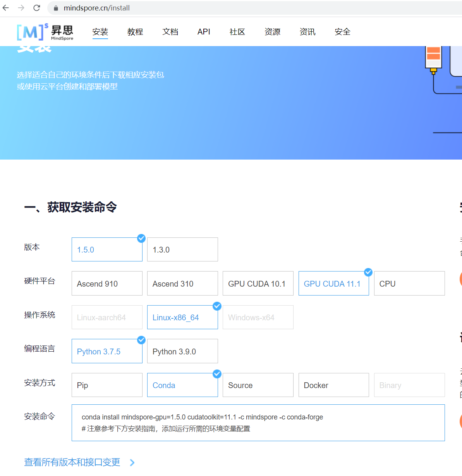Open the 安装 navigation tab
The image size is (462, 476).
(100, 32)
